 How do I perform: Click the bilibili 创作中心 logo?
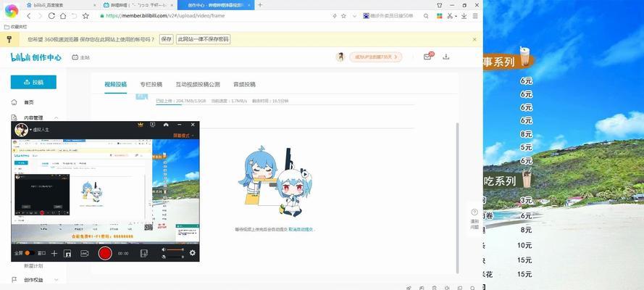(36, 57)
